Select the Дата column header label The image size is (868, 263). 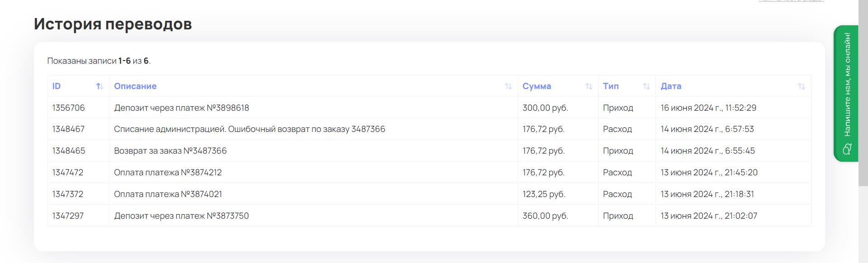pyautogui.click(x=671, y=86)
